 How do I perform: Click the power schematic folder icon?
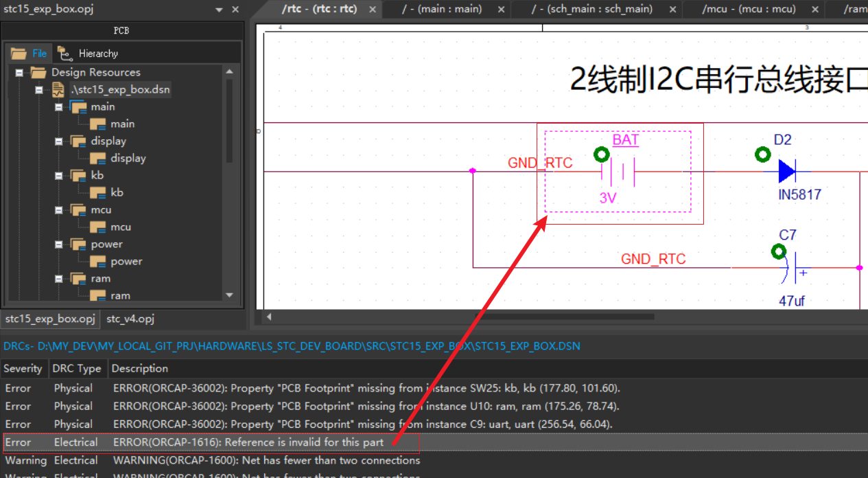click(78, 244)
